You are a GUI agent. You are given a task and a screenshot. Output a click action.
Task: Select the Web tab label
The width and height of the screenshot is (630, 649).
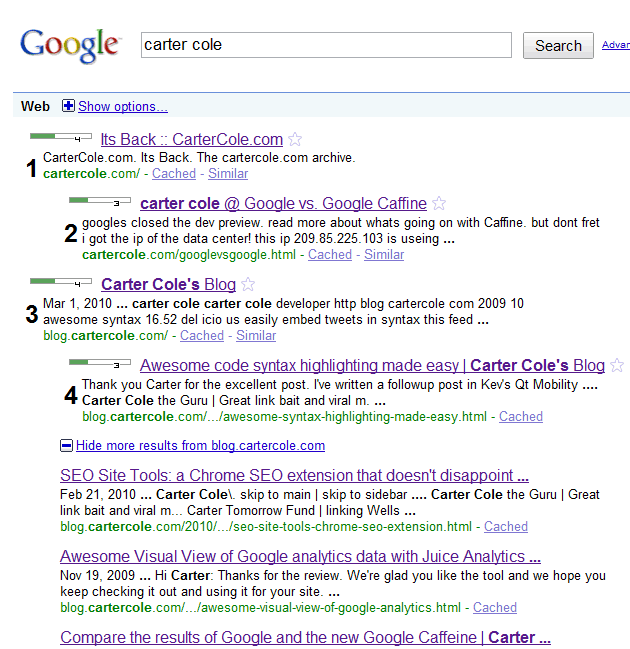click(x=35, y=107)
